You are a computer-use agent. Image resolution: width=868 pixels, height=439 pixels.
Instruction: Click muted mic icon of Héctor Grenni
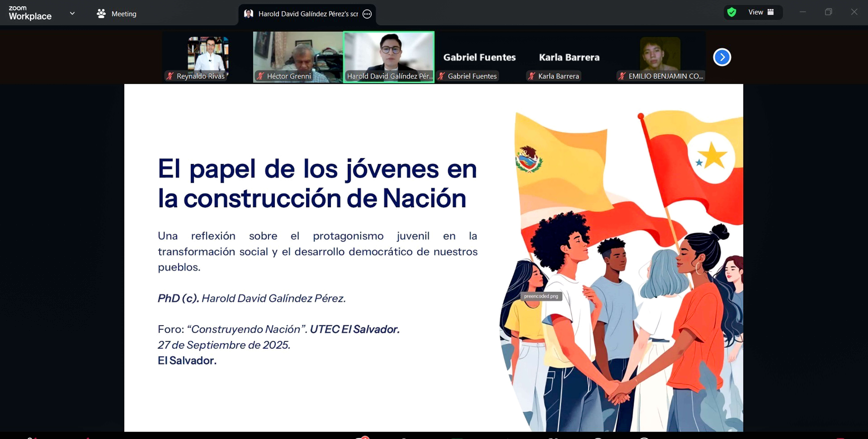tap(260, 76)
